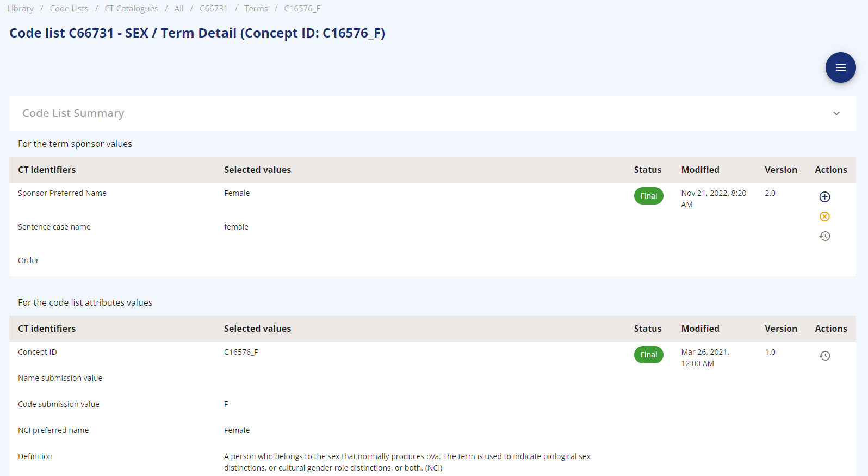Go to the Terms breadcrumb
Viewport: 868px width, 476px height.
256,9
